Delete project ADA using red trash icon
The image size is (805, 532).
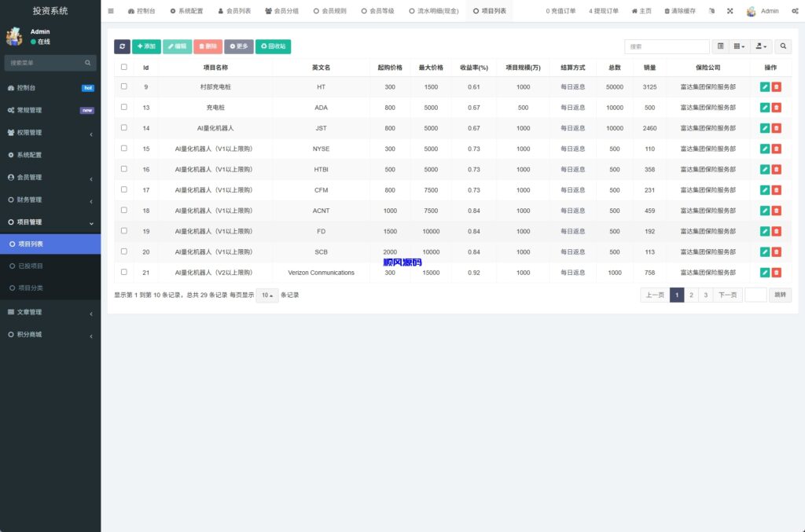point(776,108)
